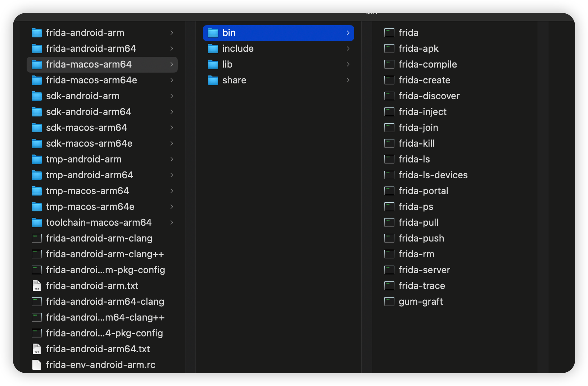Screen dimensions: 588x386
Task: Click the frida-inject executable icon
Action: tap(389, 112)
